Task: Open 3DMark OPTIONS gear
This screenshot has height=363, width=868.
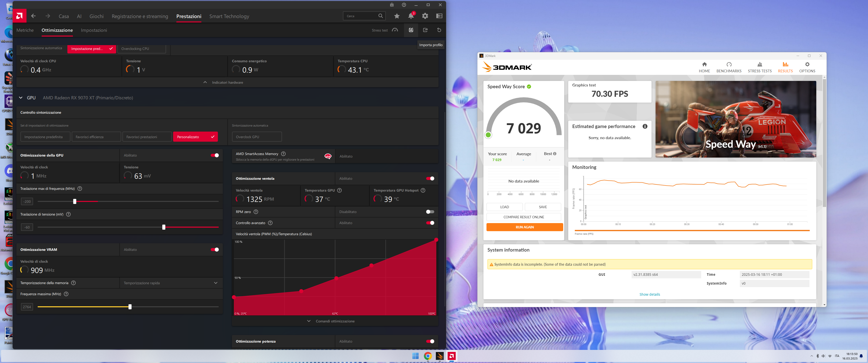Action: coord(807,64)
